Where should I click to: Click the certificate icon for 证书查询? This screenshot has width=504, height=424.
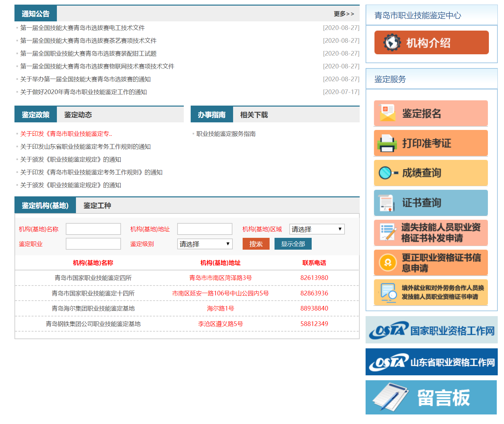pyautogui.click(x=387, y=203)
